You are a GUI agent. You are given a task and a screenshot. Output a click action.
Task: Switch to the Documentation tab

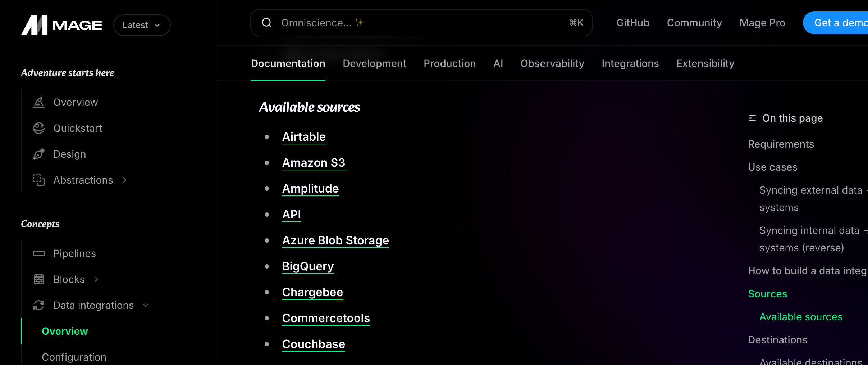288,63
